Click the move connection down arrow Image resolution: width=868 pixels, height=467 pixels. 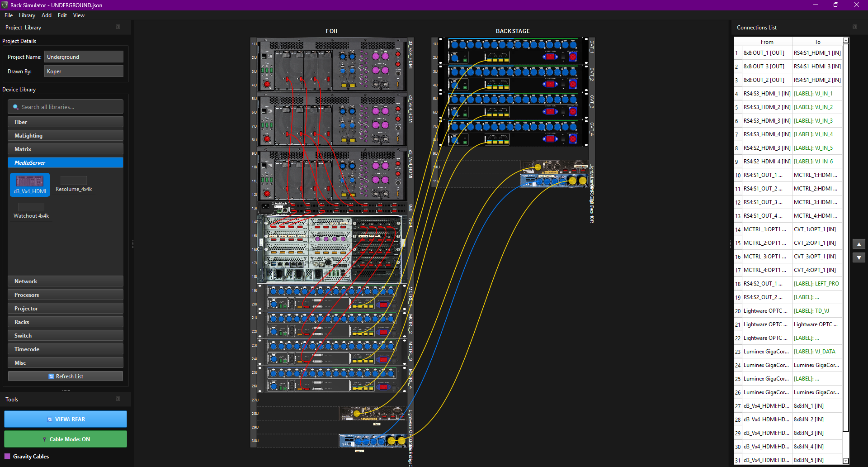[x=859, y=257]
